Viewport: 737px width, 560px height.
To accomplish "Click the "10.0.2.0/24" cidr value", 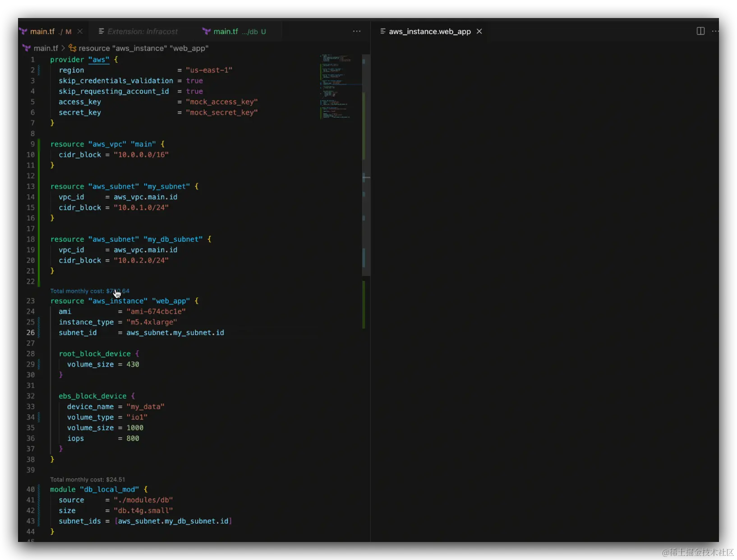I will pyautogui.click(x=141, y=261).
